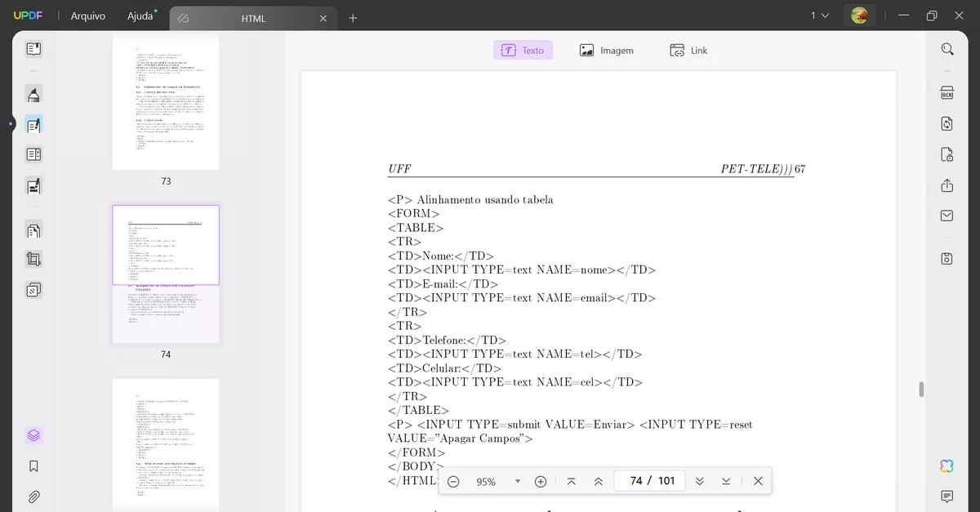Select the HTML document tab
This screenshot has width=980, height=512.
coord(253,18)
